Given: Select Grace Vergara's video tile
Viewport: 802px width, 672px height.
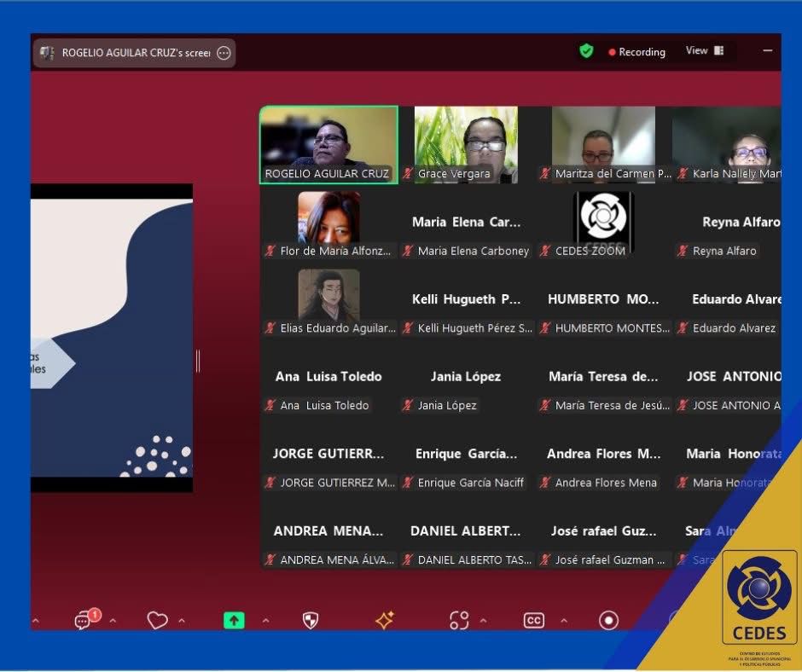Looking at the screenshot, I should pyautogui.click(x=466, y=143).
